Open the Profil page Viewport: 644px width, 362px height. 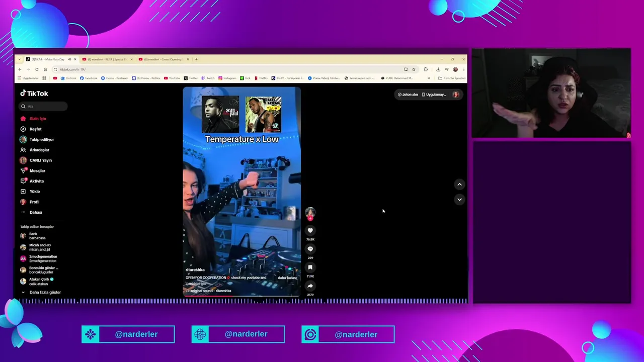click(30, 202)
